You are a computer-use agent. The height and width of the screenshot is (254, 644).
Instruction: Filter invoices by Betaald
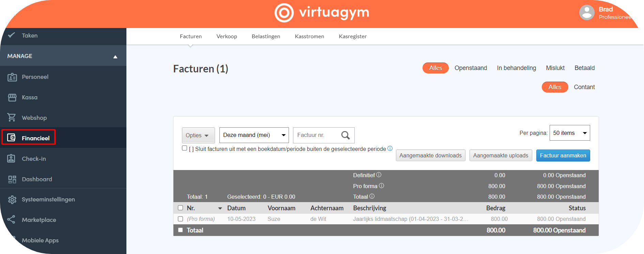[x=584, y=68]
